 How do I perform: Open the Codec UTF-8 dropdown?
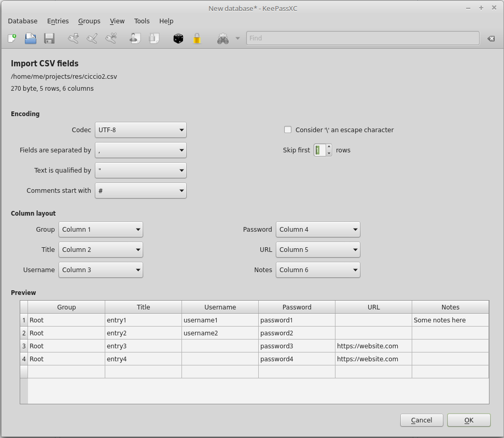141,130
